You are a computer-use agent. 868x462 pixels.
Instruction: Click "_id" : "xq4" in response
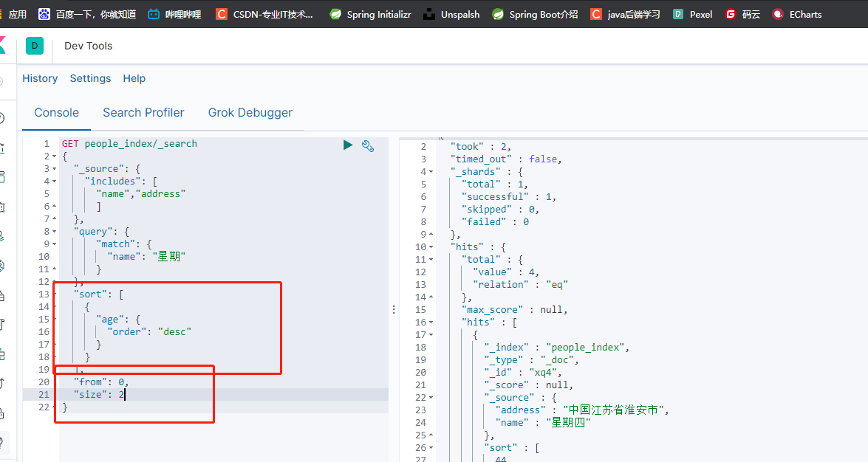click(523, 373)
